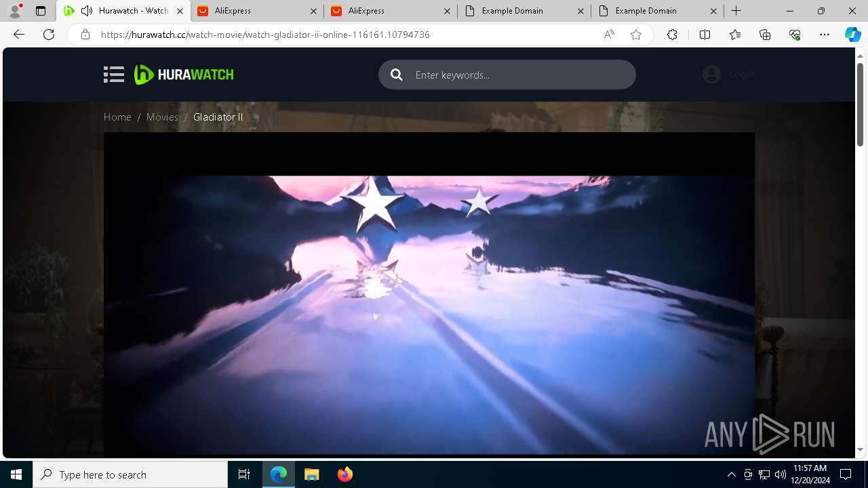Open the Windows Start menu
868x488 pixels.
point(16,474)
